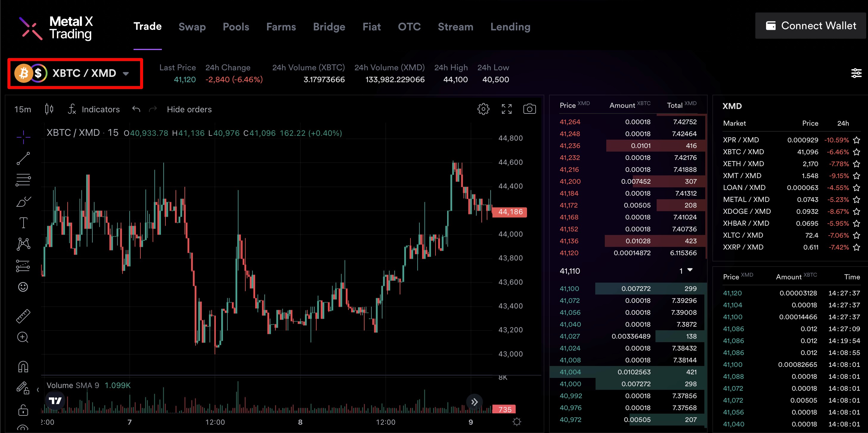Select the text annotation tool
This screenshot has width=868, height=433.
23,222
